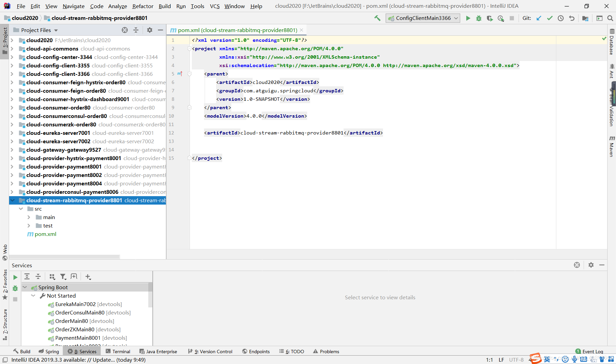Run with Coverage icon in toolbar
The image size is (616, 364).
(x=490, y=18)
